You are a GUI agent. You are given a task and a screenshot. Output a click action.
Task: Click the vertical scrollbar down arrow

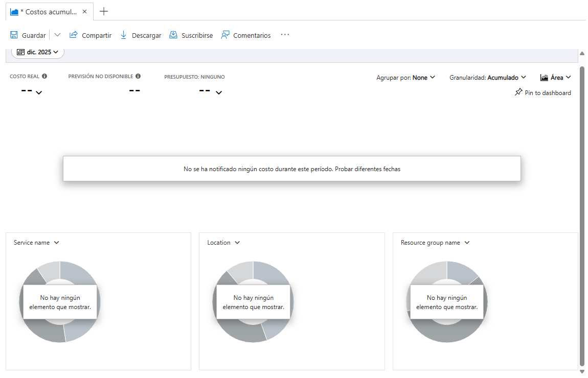(x=582, y=371)
